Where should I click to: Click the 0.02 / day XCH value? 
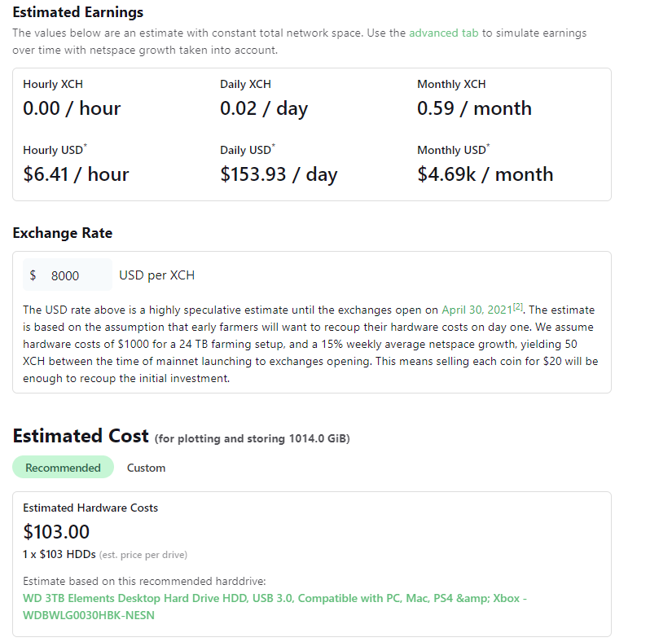point(264,108)
